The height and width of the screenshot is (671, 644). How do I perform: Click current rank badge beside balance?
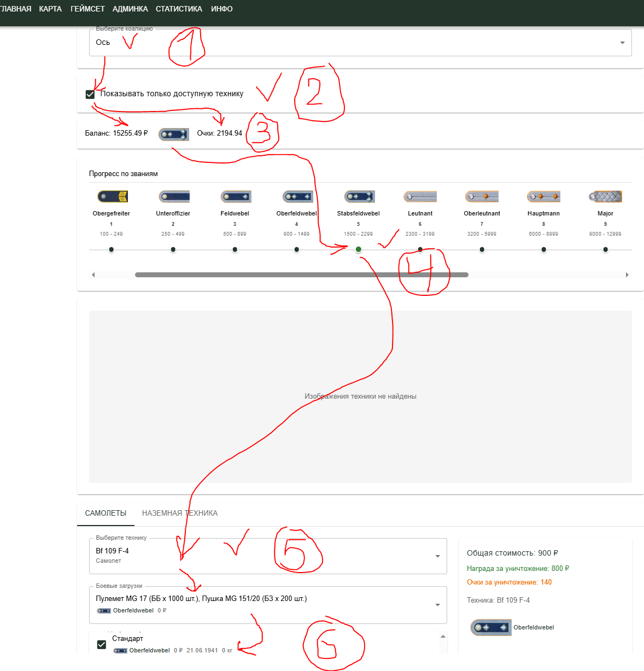[174, 134]
